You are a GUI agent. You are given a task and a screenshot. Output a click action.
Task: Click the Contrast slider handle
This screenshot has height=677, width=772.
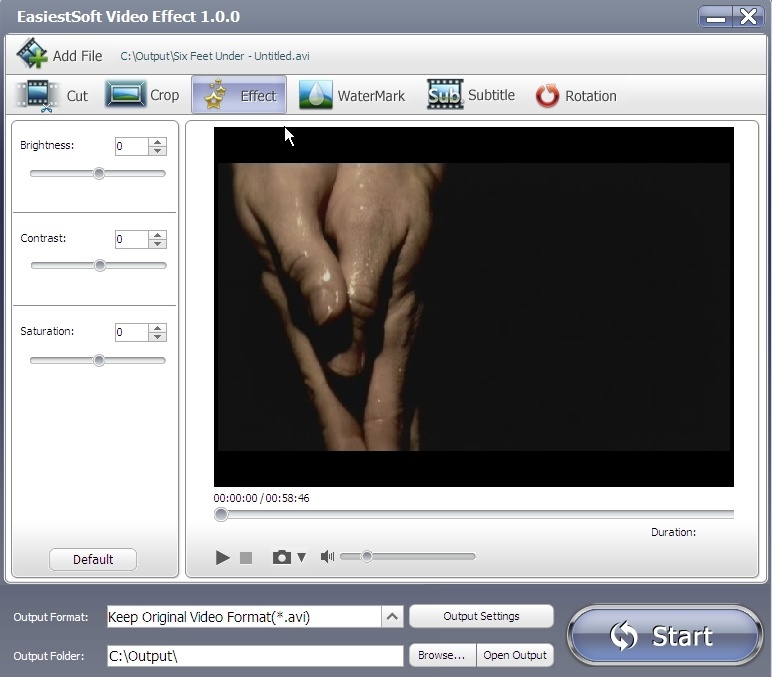pyautogui.click(x=100, y=265)
